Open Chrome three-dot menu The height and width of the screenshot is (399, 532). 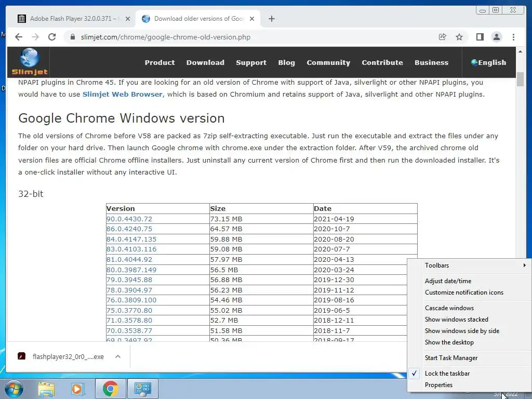(x=513, y=37)
